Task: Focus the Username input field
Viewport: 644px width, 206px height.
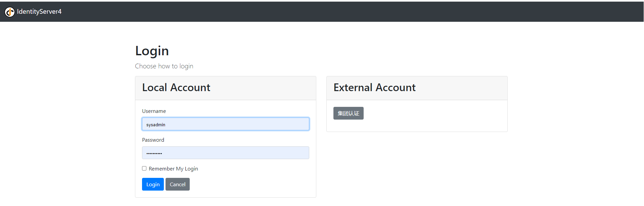Action: [x=225, y=124]
